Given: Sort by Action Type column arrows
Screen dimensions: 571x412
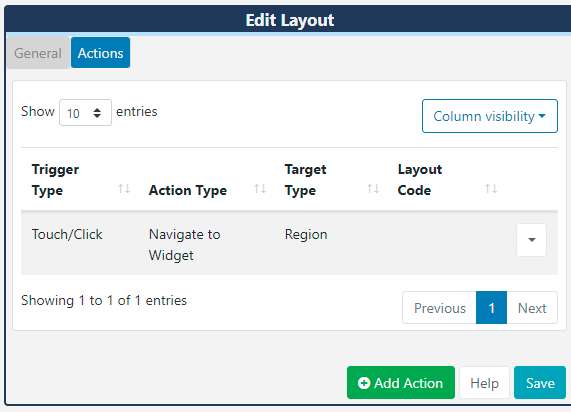Looking at the screenshot, I should (x=260, y=189).
